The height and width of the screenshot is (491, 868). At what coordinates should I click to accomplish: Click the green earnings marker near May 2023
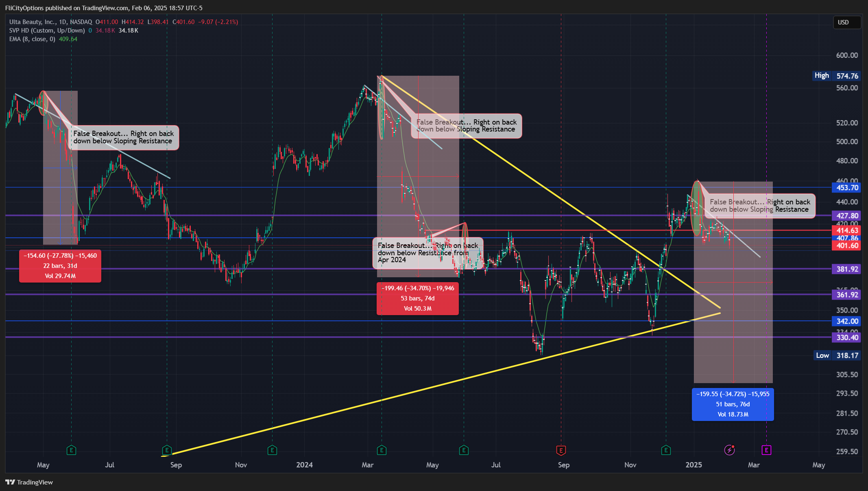click(71, 450)
